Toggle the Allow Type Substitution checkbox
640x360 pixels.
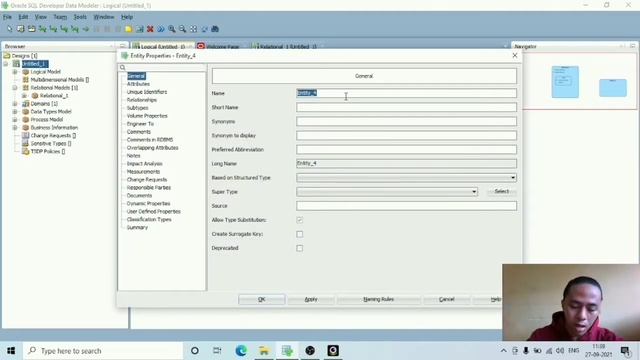click(300, 220)
